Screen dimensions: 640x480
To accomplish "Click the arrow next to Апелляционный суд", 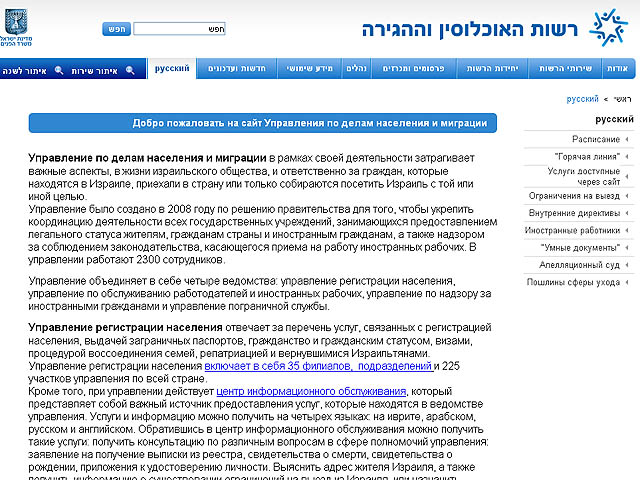I will (627, 265).
